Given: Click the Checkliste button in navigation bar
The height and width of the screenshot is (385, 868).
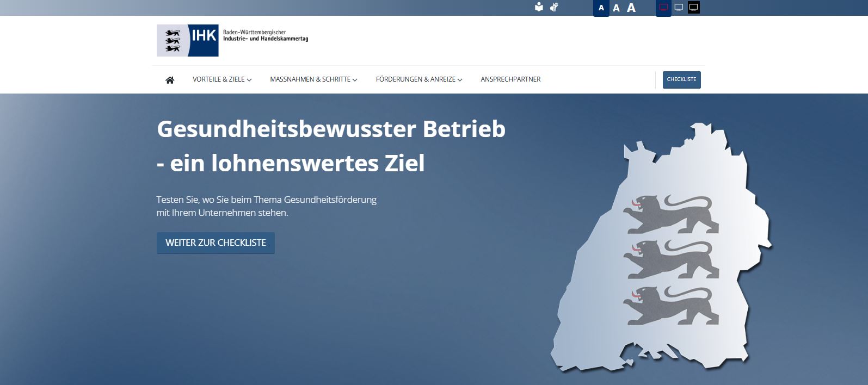Looking at the screenshot, I should (681, 79).
